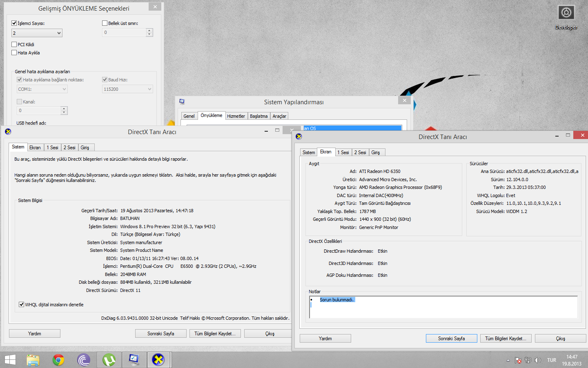Open the Developer desktop shortcut
Image resolution: width=588 pixels, height=368 pixels.
point(566,17)
